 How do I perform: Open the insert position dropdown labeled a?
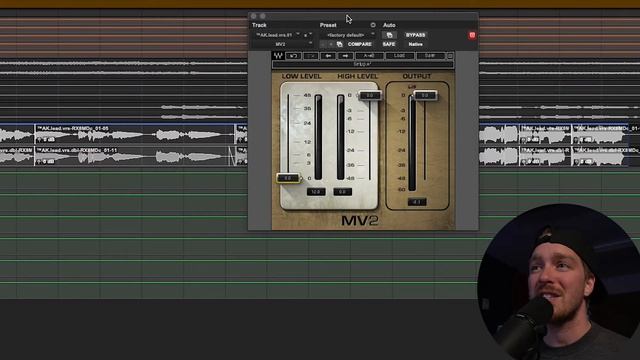coord(307,35)
